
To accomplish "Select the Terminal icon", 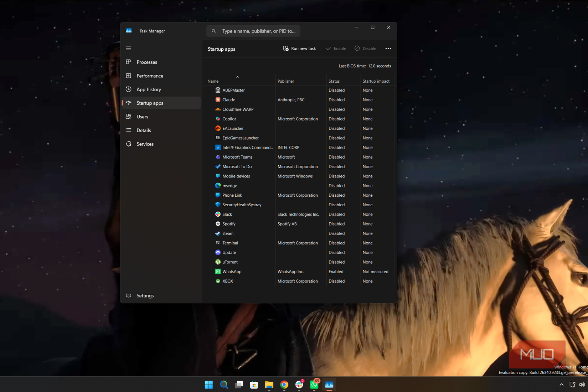I will pyautogui.click(x=218, y=243).
